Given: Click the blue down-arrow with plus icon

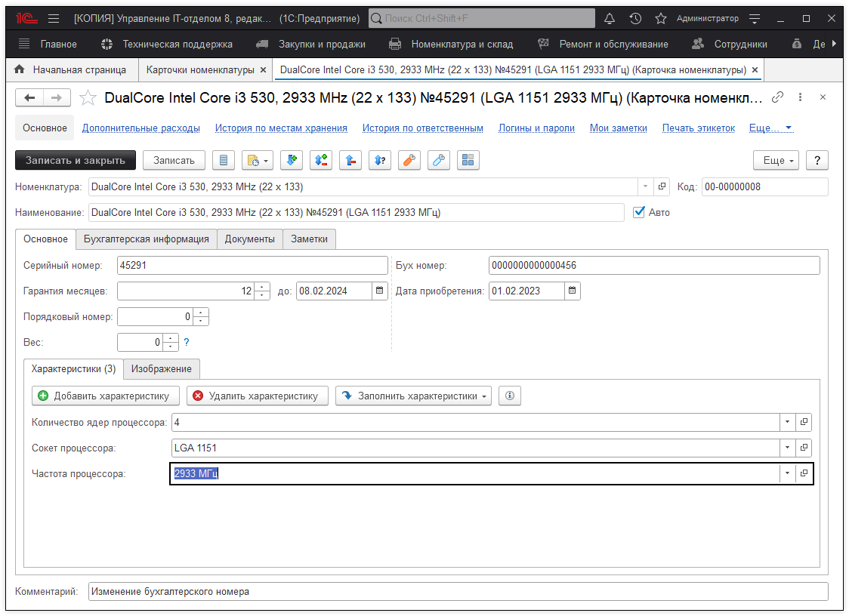Looking at the screenshot, I should click(x=292, y=160).
